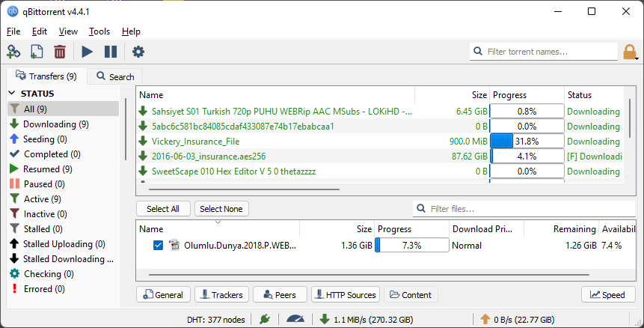This screenshot has height=328, width=644.
Task: Show the Speed graph button
Action: pyautogui.click(x=608, y=295)
